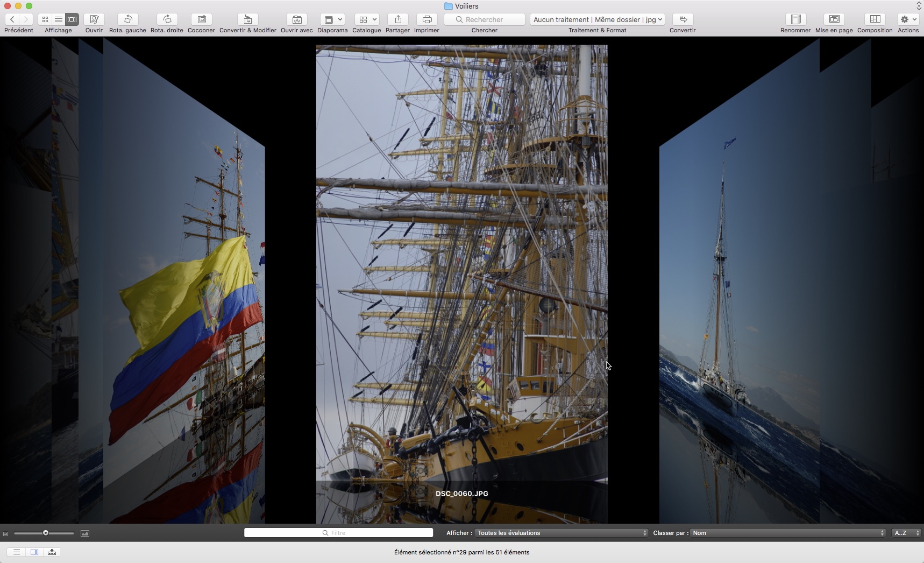The width and height of the screenshot is (924, 563).
Task: Click the Partager share icon
Action: pyautogui.click(x=397, y=19)
